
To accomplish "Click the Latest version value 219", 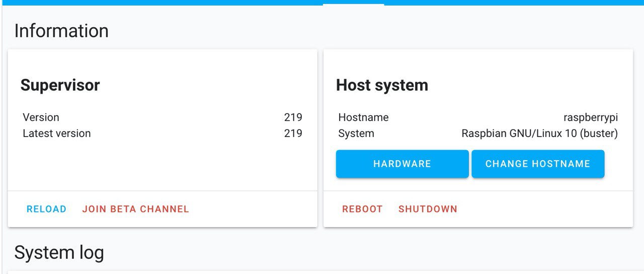I will point(293,133).
